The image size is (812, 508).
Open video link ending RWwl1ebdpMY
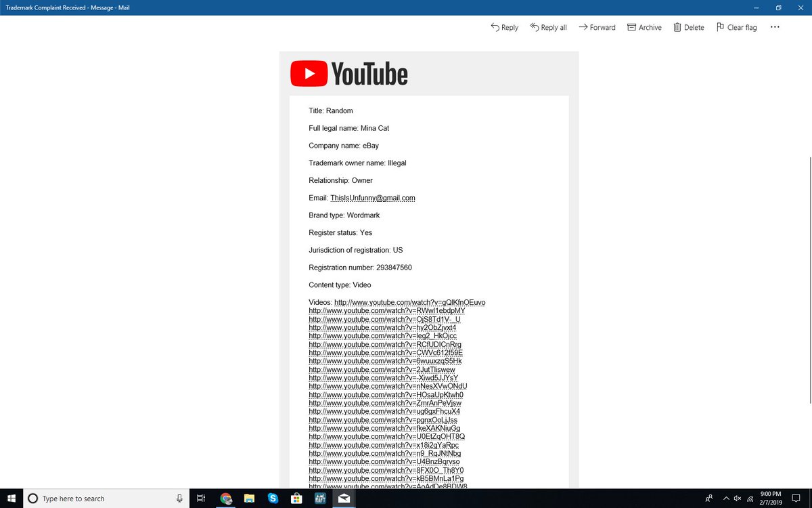(x=387, y=310)
